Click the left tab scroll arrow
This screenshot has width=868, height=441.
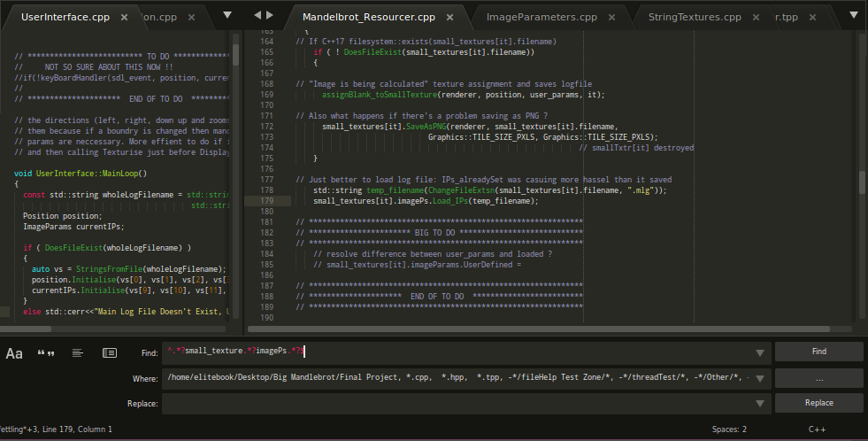[x=257, y=15]
